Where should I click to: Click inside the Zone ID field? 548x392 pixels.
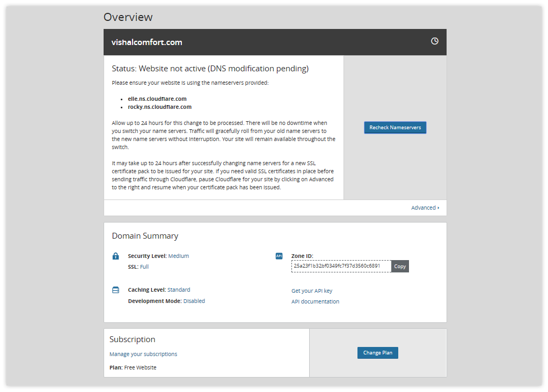click(341, 266)
